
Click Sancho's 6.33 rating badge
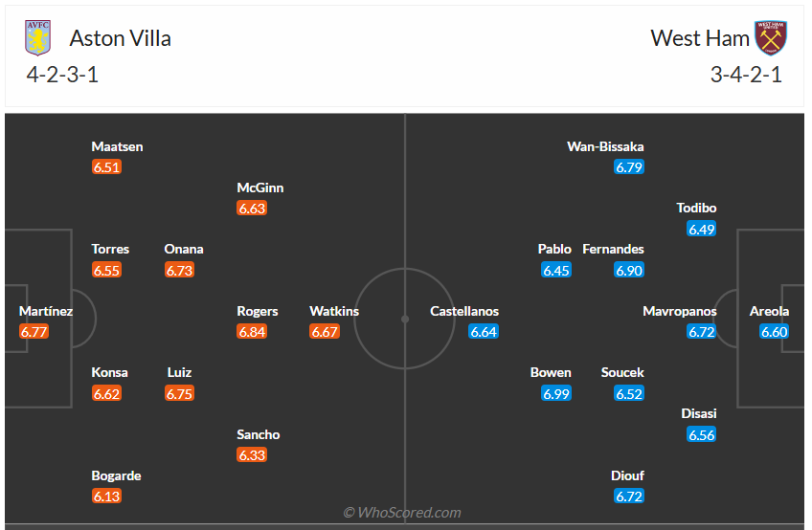pos(252,454)
